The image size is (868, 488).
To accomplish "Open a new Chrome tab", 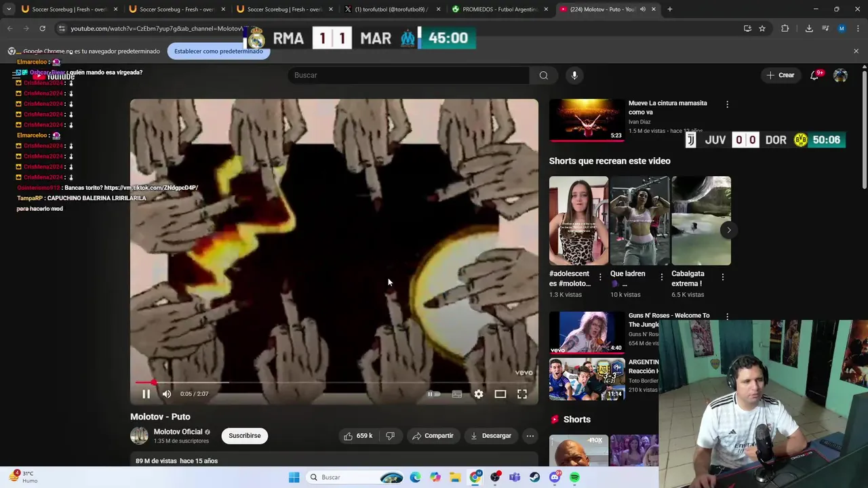I will 670,9.
